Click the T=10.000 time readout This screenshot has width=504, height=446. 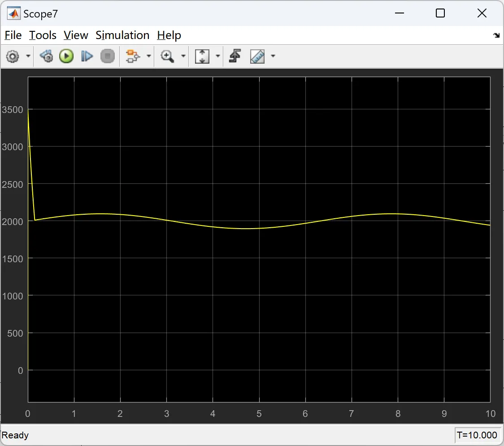(477, 435)
